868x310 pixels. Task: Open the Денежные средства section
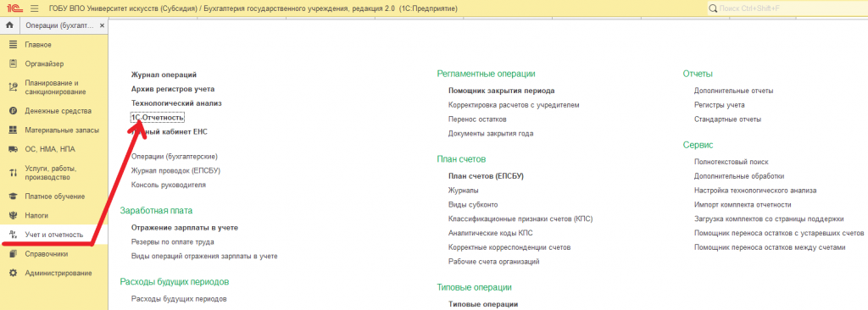click(x=58, y=111)
